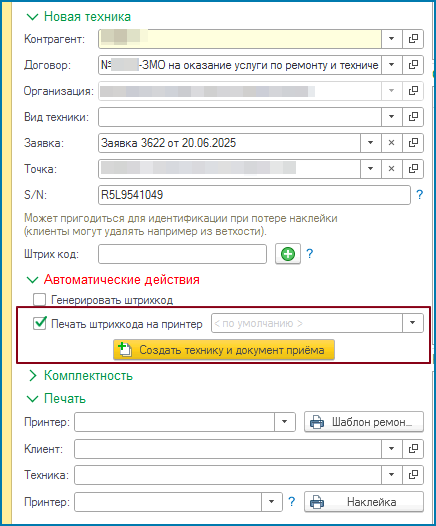Open the printer dropdown showing по умолчанию

coord(413,323)
